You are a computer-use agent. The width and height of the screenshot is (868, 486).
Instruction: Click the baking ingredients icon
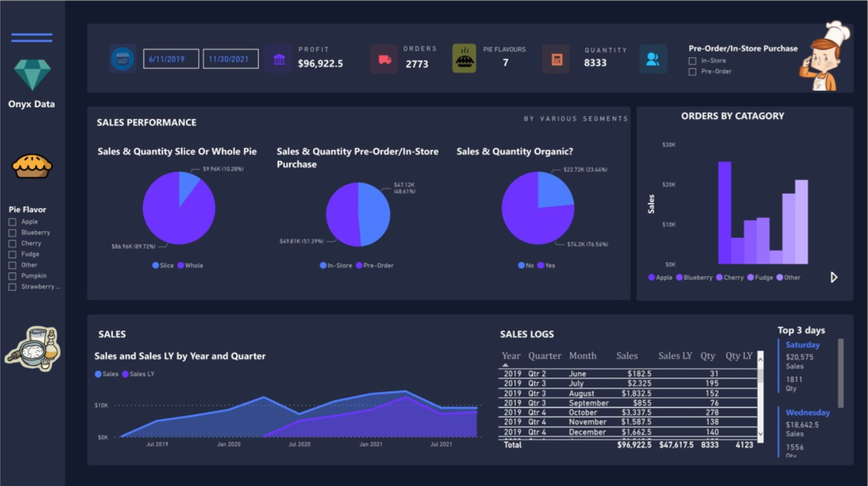(x=32, y=349)
